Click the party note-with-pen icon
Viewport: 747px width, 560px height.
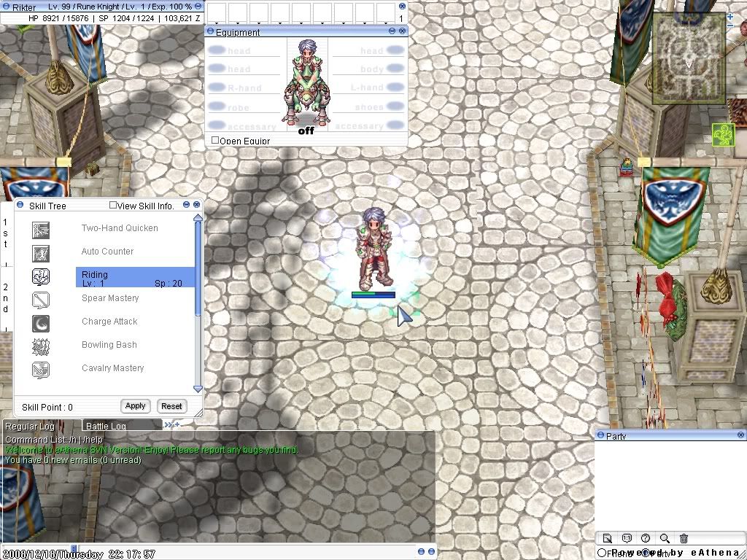[608, 538]
